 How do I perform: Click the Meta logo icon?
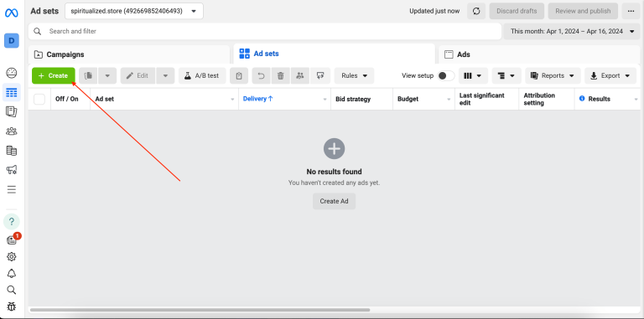tap(12, 13)
